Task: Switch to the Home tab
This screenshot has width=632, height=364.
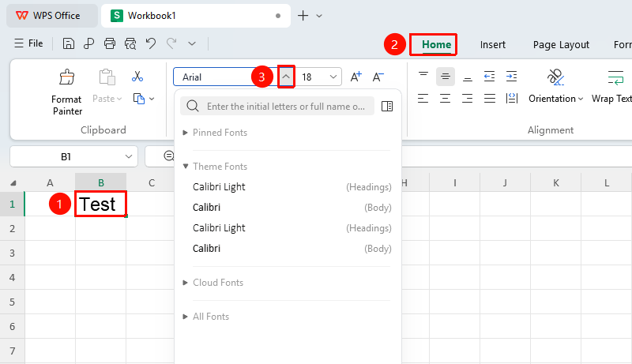Action: [436, 45]
